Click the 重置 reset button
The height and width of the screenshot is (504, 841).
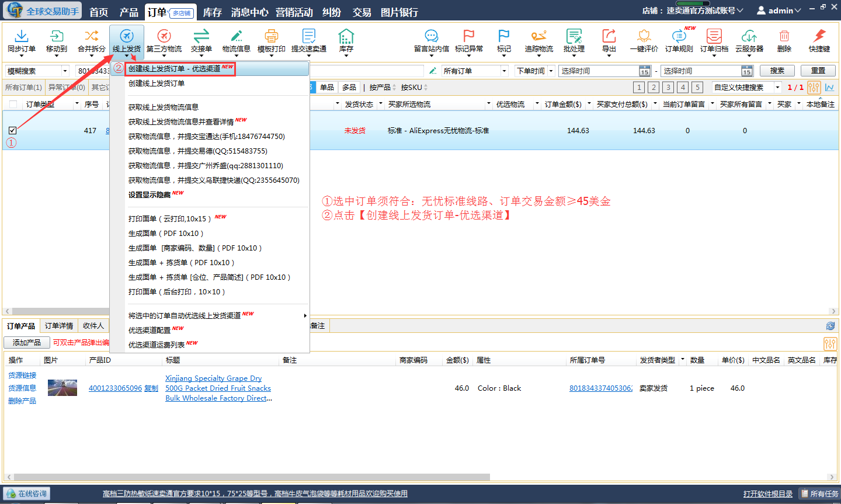tap(818, 71)
